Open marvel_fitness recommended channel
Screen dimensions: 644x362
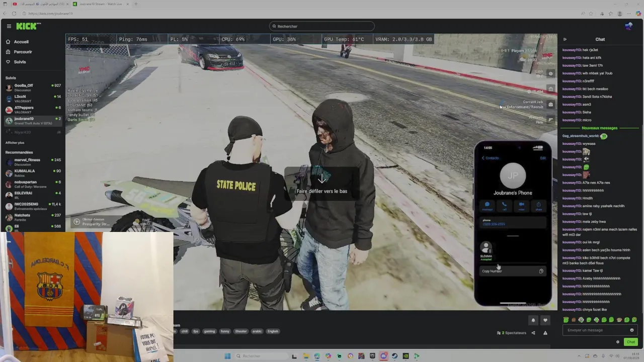(x=33, y=162)
